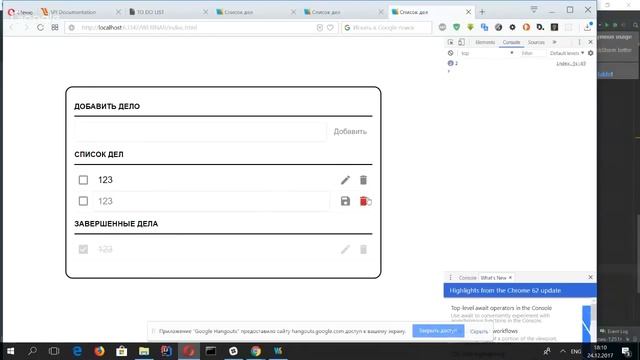
Task: Open the downloads icon in browser toolbar
Action: pyautogui.click(x=587, y=27)
